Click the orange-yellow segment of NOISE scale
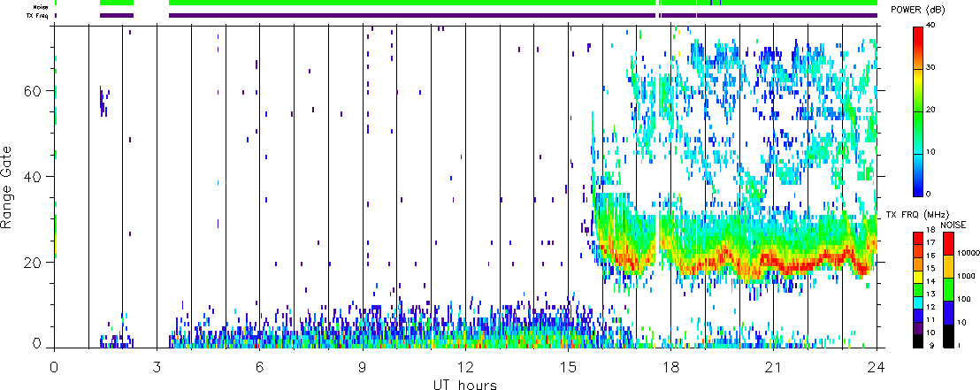 [949, 266]
